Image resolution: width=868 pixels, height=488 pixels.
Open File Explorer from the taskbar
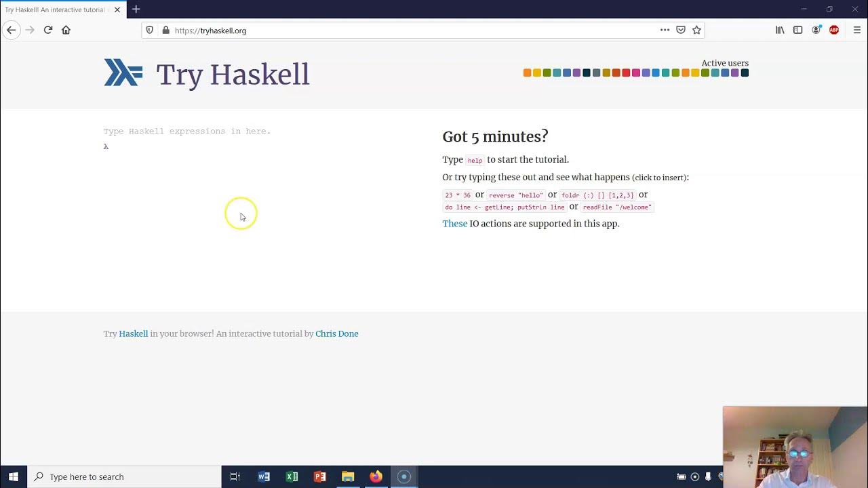348,476
